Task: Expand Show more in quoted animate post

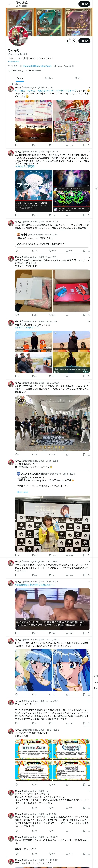Action: tap(22, 492)
